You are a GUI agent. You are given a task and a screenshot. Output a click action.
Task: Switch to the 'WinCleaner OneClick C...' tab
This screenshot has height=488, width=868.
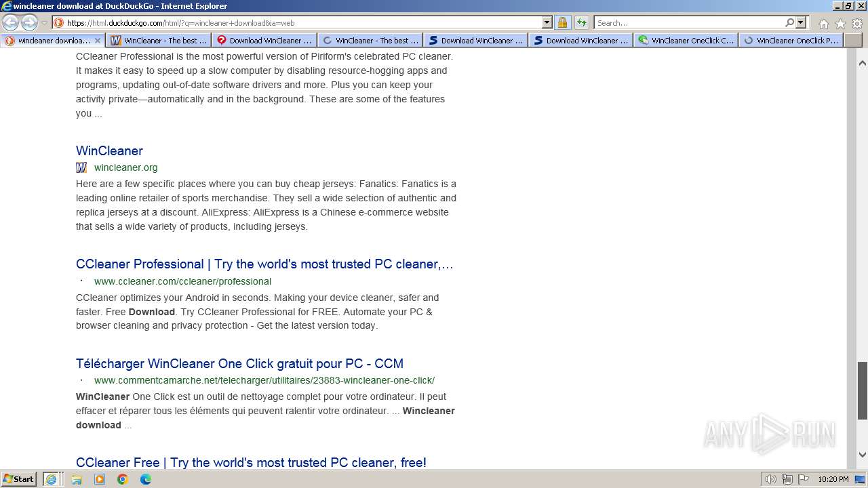coord(686,40)
